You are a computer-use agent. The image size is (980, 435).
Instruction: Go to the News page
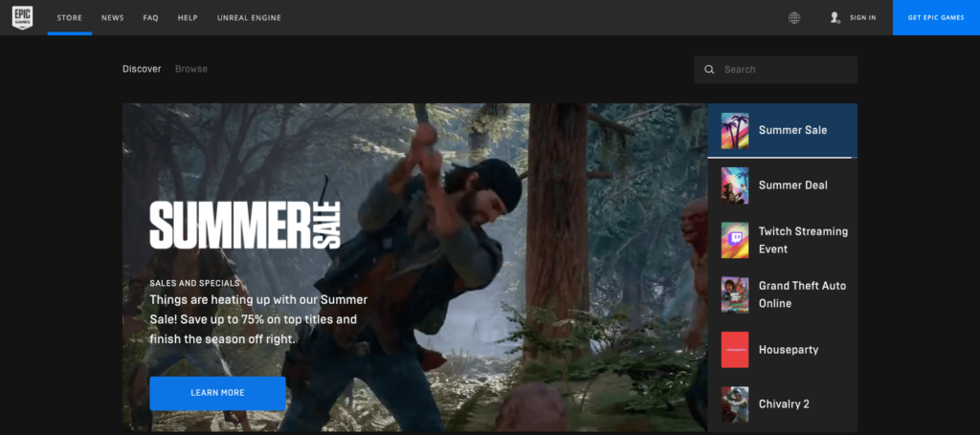[x=113, y=17]
